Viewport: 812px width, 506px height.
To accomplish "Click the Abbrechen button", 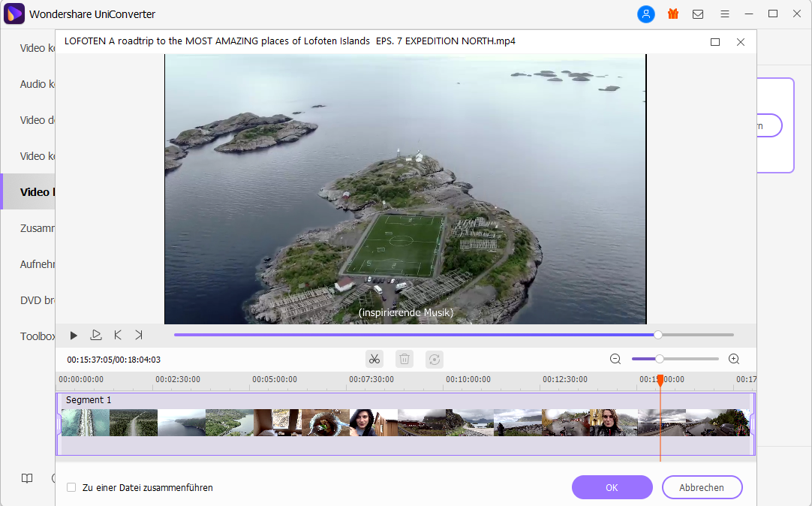I will (x=702, y=487).
